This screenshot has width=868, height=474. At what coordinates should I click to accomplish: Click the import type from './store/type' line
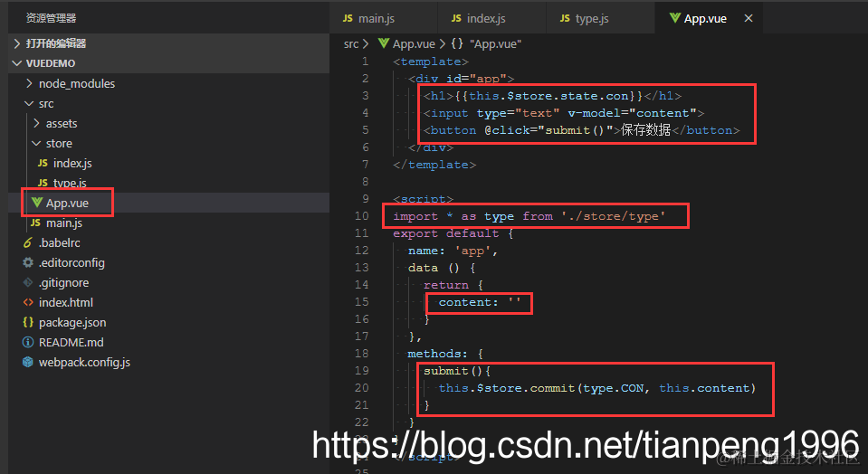pyautogui.click(x=529, y=216)
